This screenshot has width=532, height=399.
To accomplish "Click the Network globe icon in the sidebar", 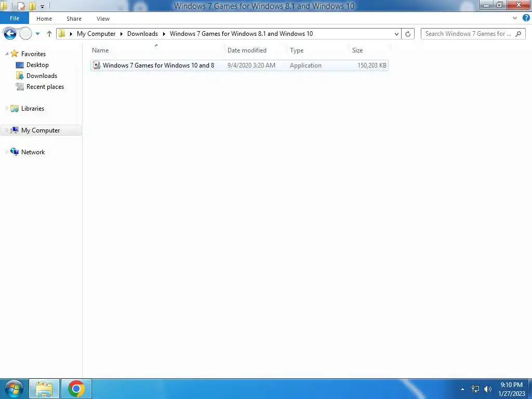I will (14, 152).
